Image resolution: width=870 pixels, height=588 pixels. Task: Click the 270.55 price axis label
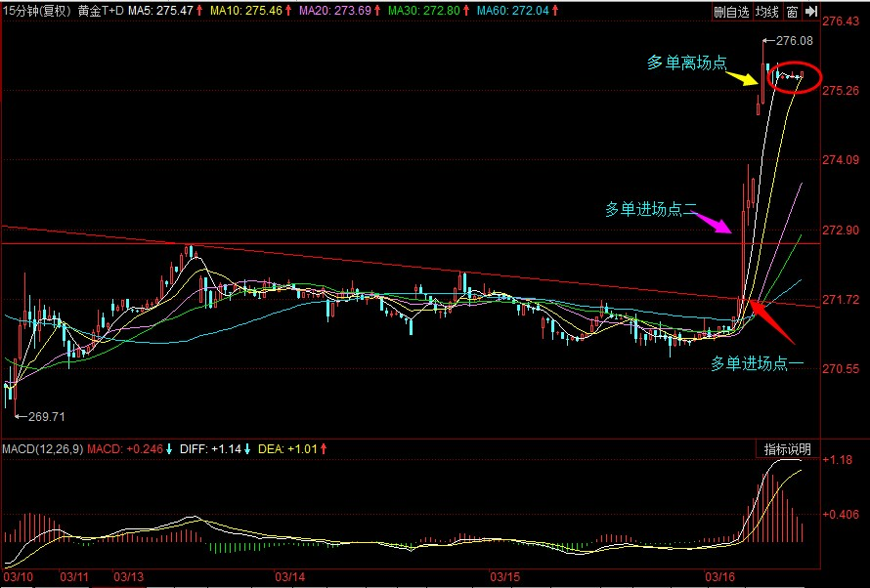tap(841, 369)
